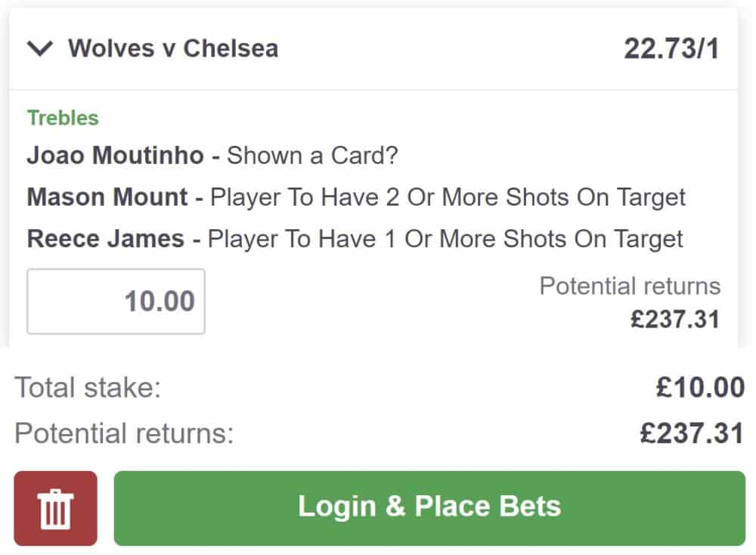The image size is (756, 555).
Task: Click the Total stake label
Action: (88, 388)
